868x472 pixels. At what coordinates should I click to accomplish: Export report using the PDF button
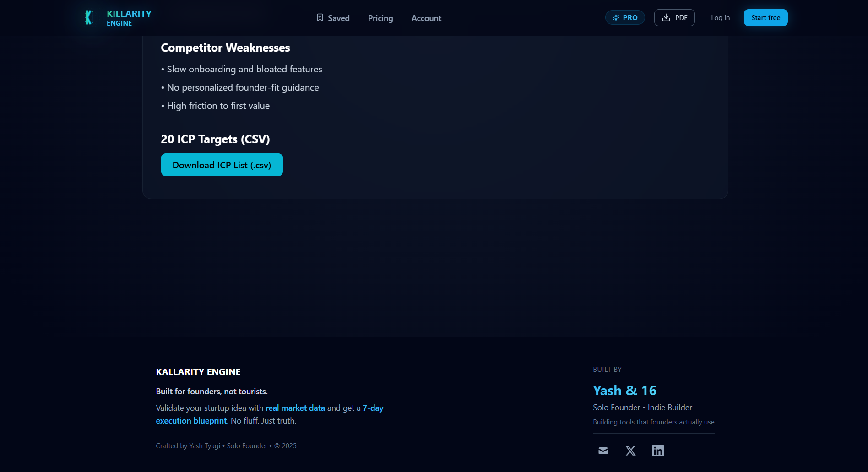click(674, 17)
